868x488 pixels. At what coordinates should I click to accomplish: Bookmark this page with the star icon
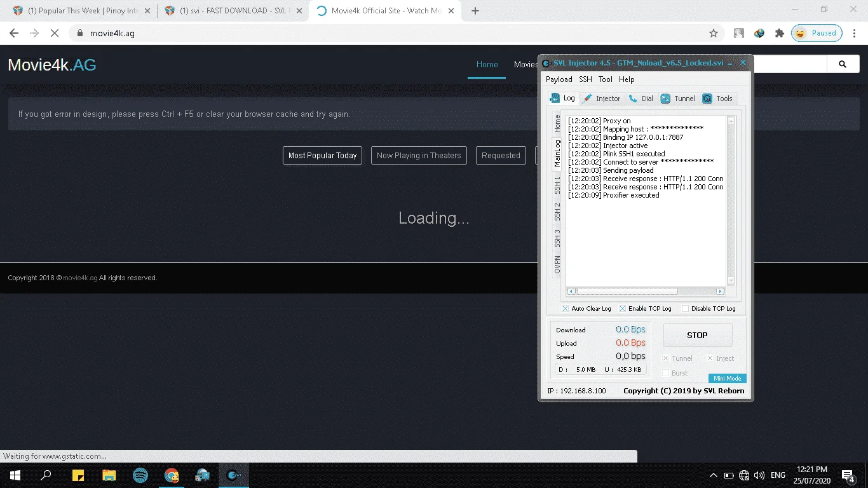[714, 33]
